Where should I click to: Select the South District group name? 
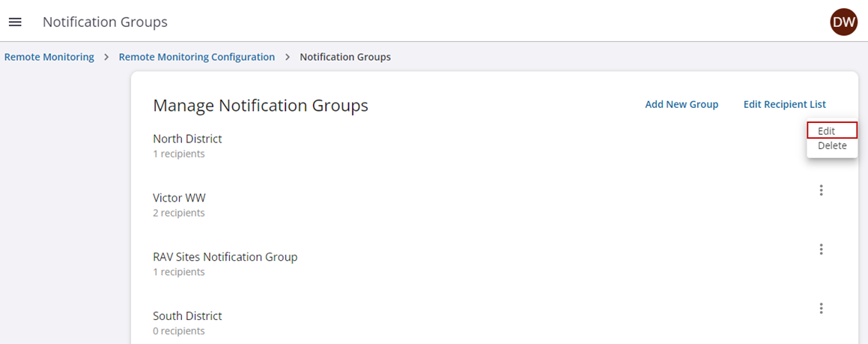pyautogui.click(x=187, y=316)
